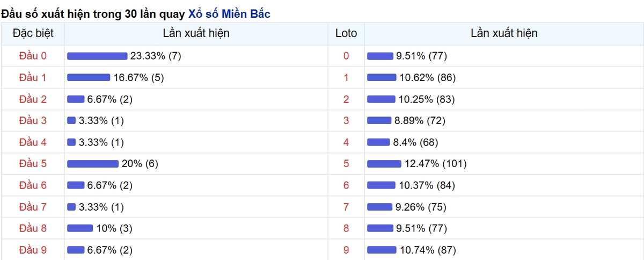The image size is (644, 260).
Task: Click the 10.74% (87) Loto 9 bar
Action: pos(382,250)
